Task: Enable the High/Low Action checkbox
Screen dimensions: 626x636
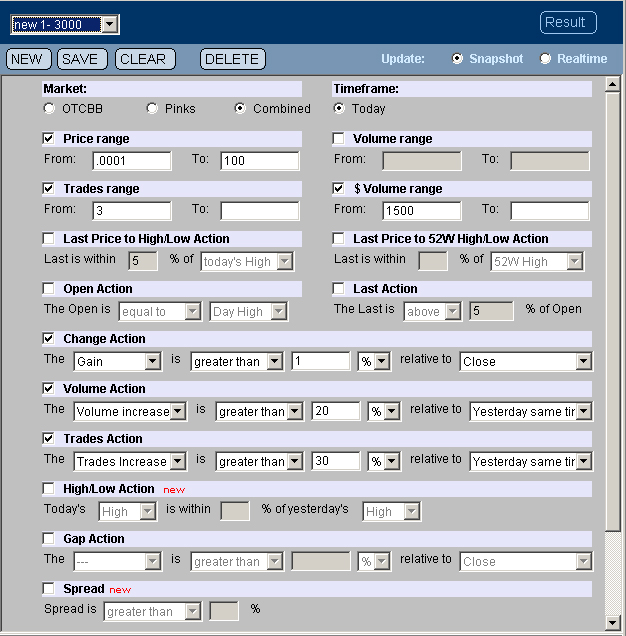Action: (48, 488)
